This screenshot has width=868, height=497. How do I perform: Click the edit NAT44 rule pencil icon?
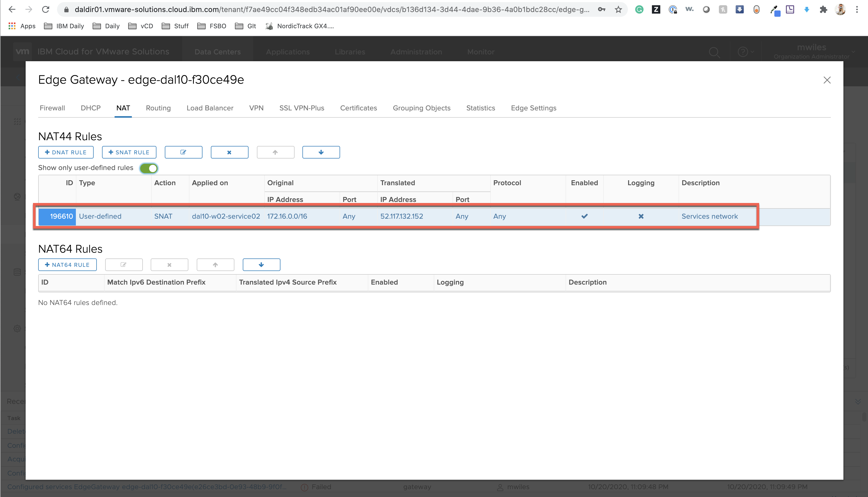(x=183, y=152)
